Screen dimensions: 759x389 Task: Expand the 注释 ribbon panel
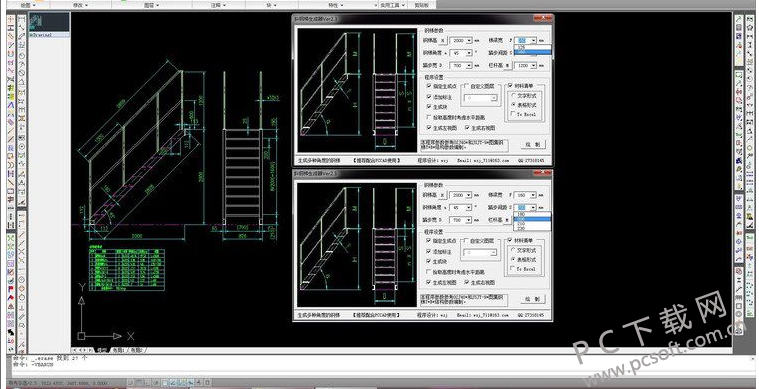tap(219, 5)
